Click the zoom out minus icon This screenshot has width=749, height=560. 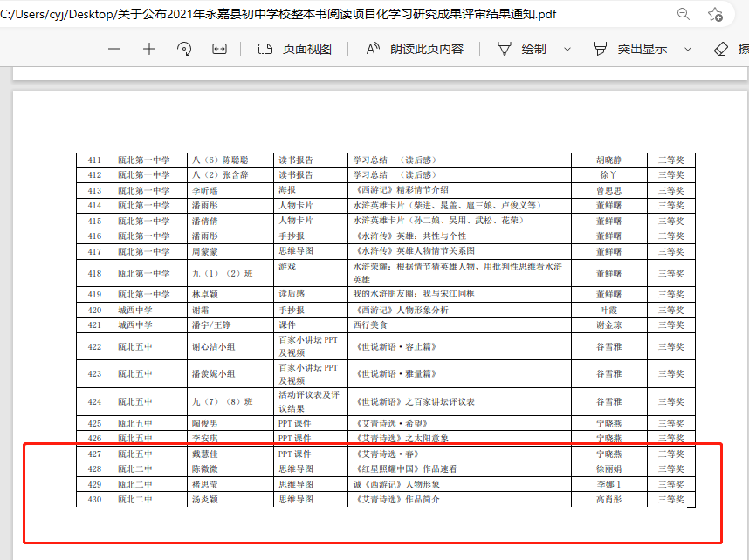pyautogui.click(x=114, y=49)
